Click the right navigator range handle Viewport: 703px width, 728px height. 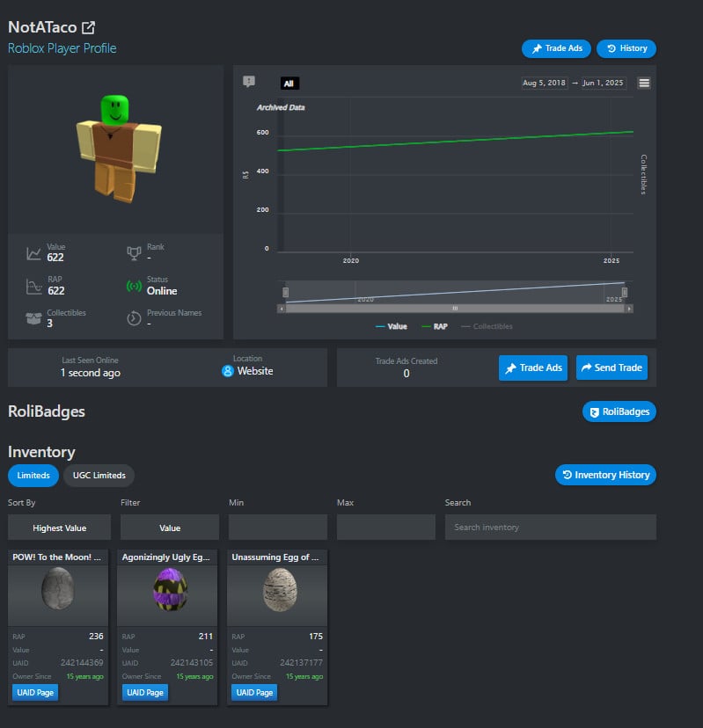625,292
